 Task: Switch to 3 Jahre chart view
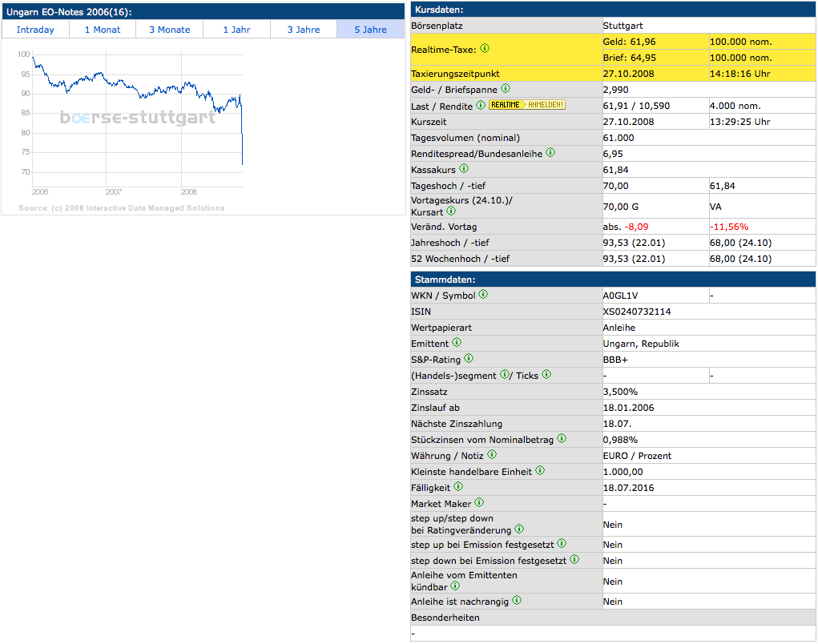coord(304,30)
